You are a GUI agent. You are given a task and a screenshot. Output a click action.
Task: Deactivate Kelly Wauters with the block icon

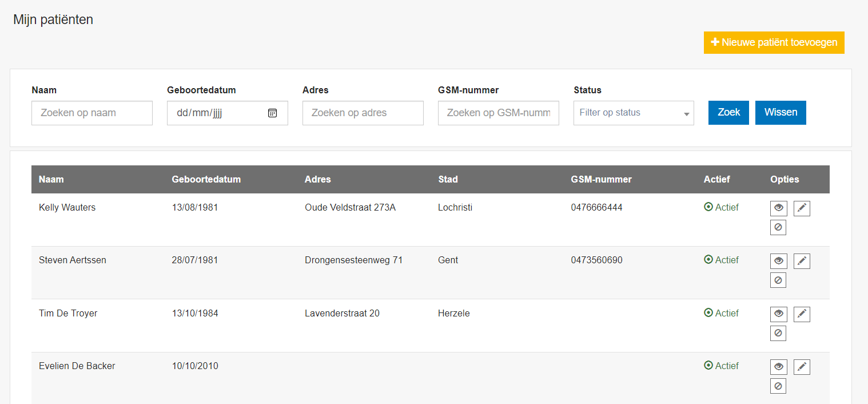pyautogui.click(x=778, y=227)
